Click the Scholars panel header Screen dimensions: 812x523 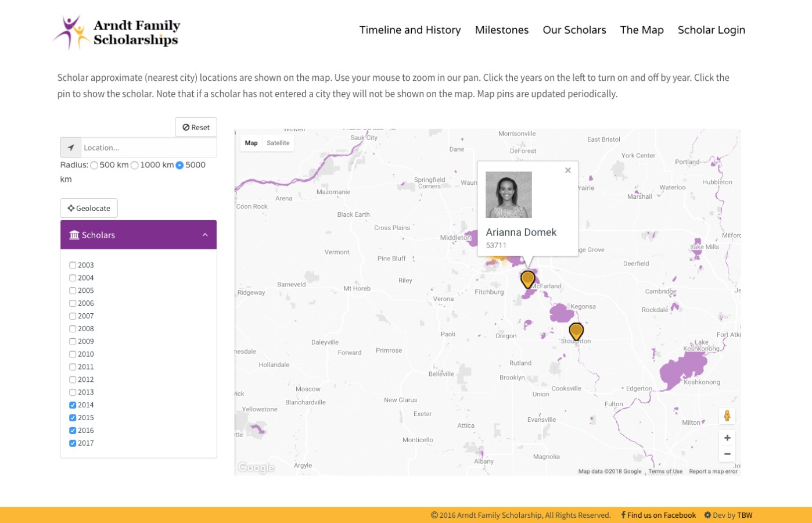pos(138,235)
